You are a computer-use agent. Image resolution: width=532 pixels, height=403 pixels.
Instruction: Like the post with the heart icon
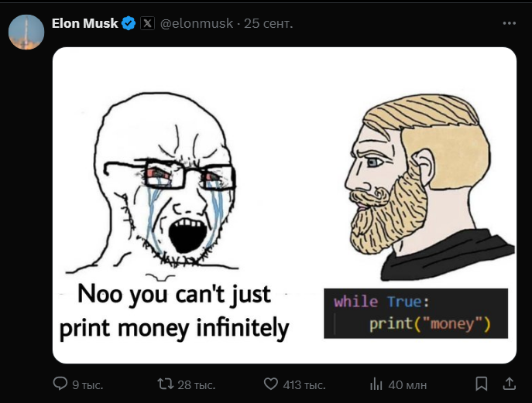[x=271, y=384]
